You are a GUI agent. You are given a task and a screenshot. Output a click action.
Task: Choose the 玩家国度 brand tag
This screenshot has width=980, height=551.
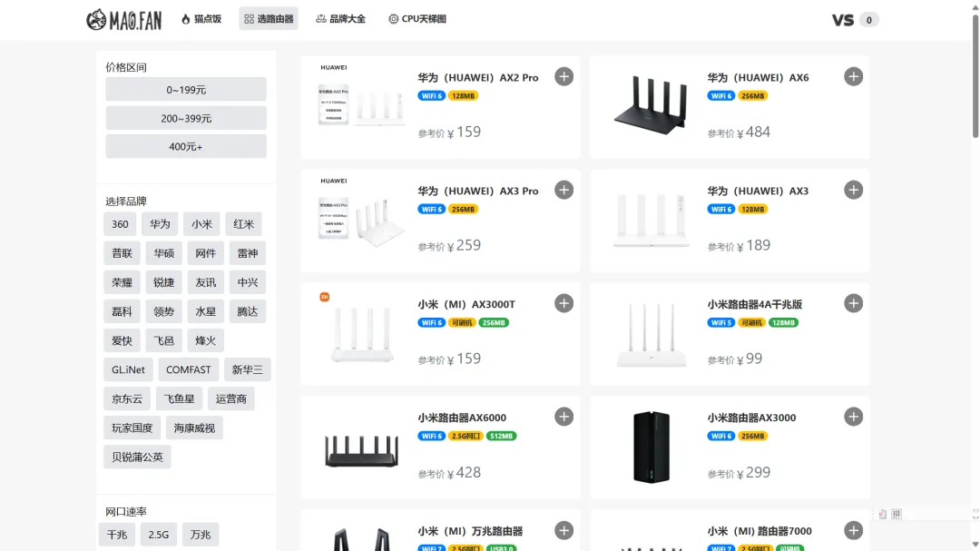coord(132,428)
